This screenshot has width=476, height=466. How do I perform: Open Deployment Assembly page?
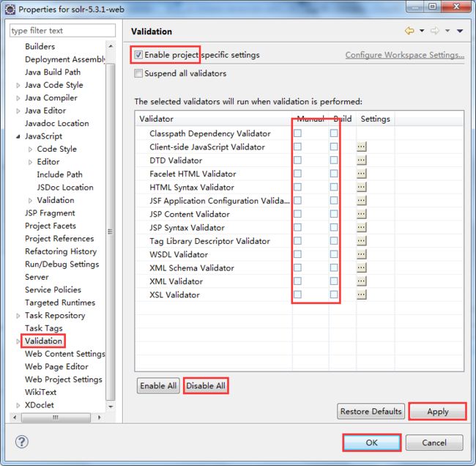[65, 59]
